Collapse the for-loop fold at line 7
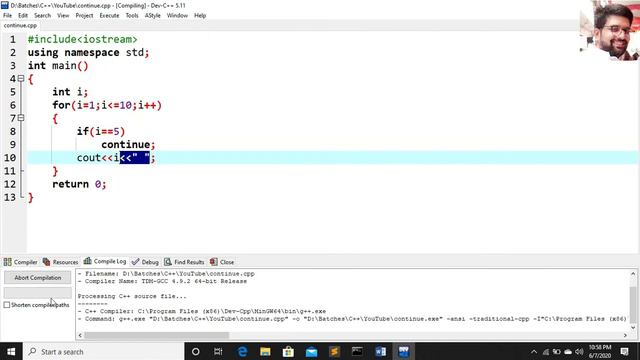Viewport: 640px width, 360px height. tap(21, 118)
